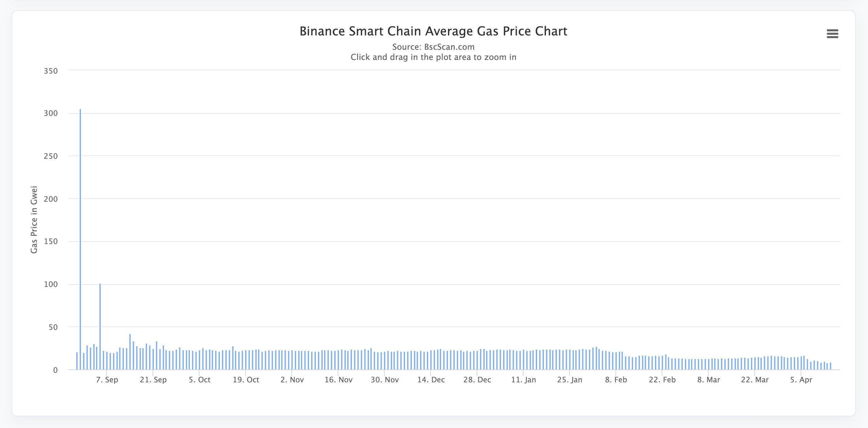
Task: Click the 14. Dec x-axis label
Action: tap(431, 380)
